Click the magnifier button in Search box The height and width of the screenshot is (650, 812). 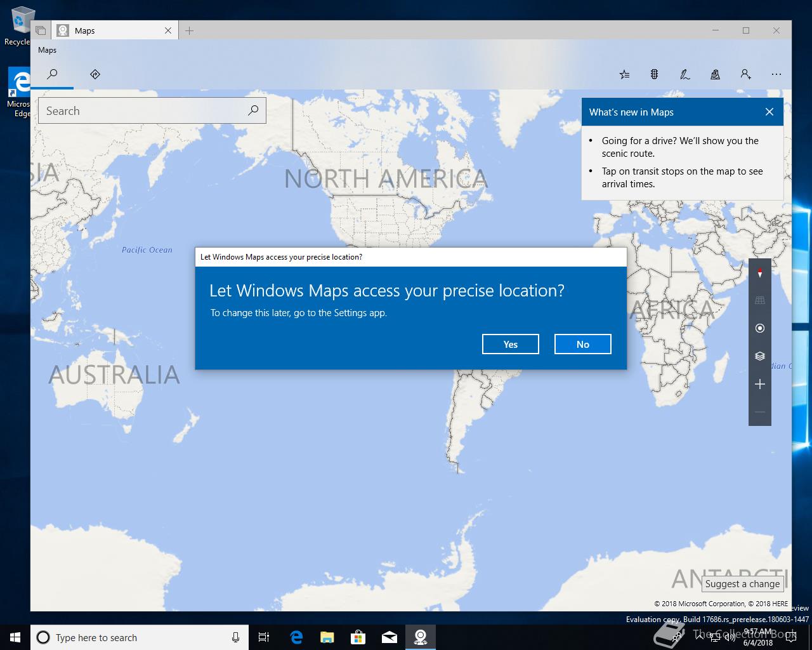[x=253, y=110]
